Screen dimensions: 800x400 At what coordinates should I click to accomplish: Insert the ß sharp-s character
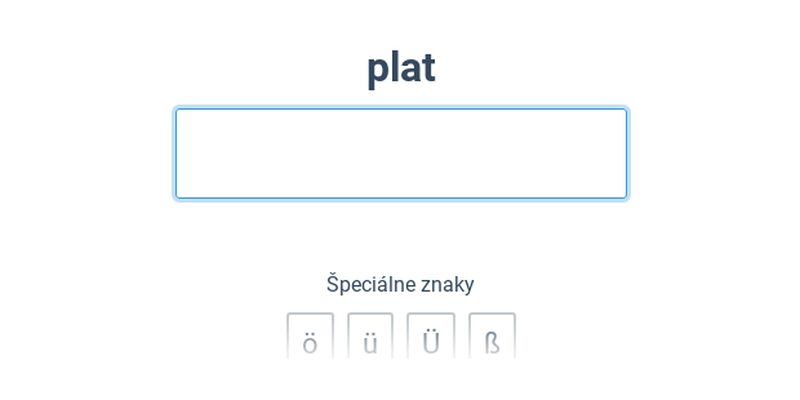492,336
